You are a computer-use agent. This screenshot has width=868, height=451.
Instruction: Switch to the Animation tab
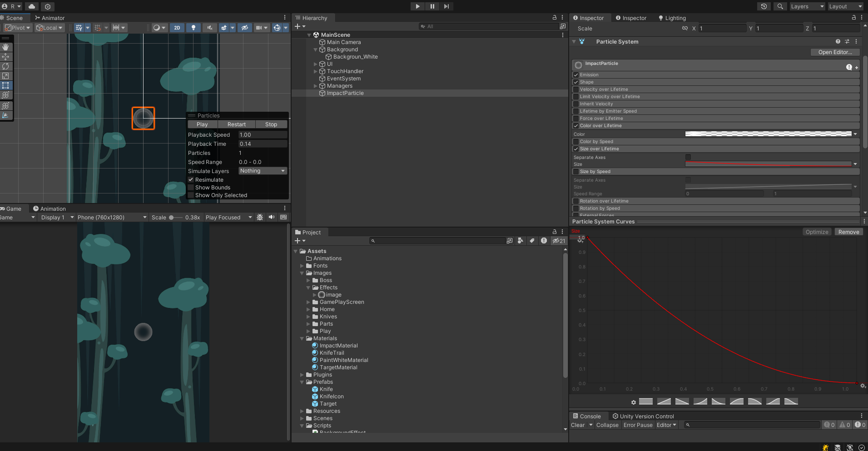pos(49,208)
